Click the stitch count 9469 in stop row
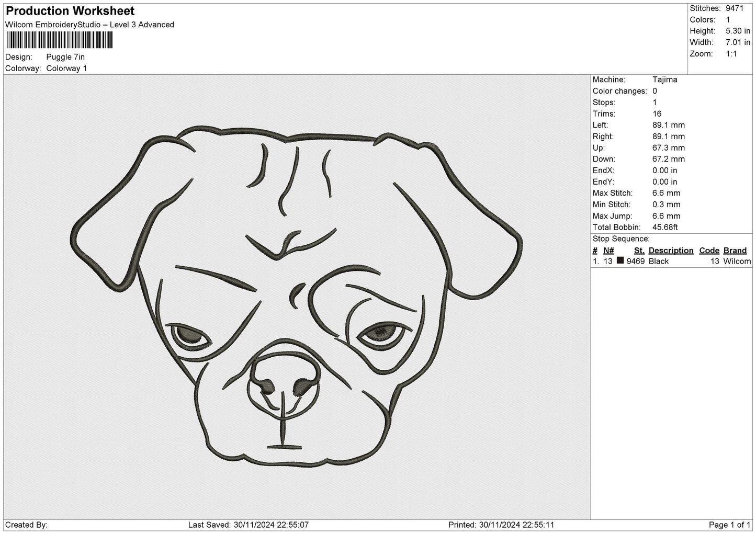The image size is (756, 534). point(636,262)
